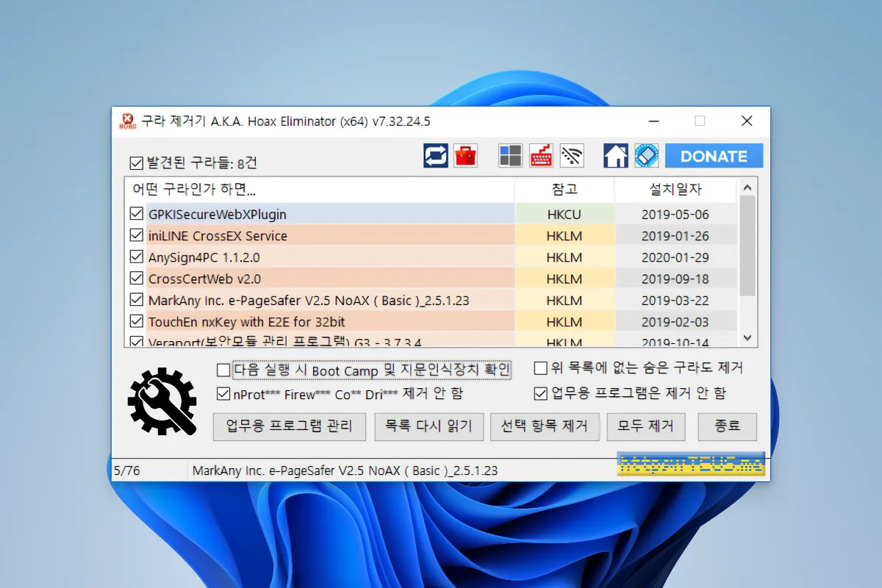
Task: Click the refresh scan icon
Action: pyautogui.click(x=434, y=155)
